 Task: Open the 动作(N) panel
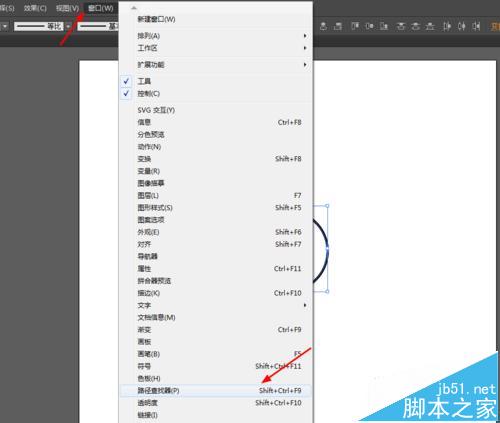216,147
